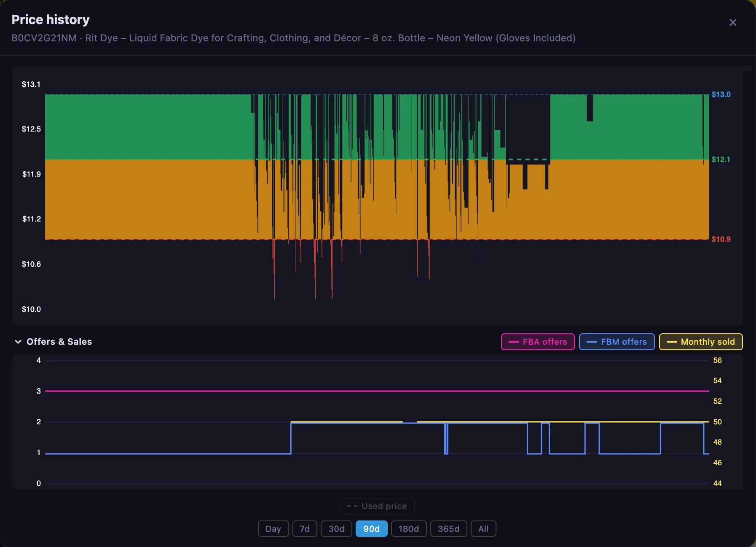Click the $13.1 price axis label
Image resolution: width=756 pixels, height=547 pixels.
click(31, 84)
